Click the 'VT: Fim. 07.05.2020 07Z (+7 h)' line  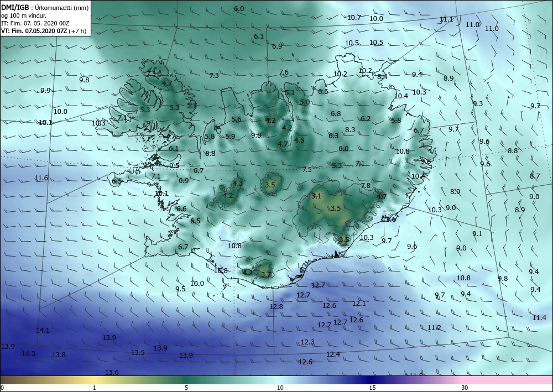pos(43,31)
